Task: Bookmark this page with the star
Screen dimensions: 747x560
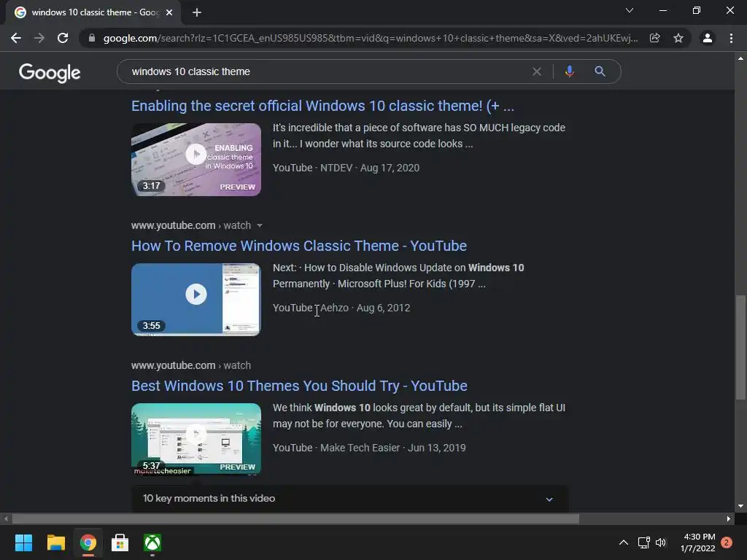Action: (x=678, y=38)
